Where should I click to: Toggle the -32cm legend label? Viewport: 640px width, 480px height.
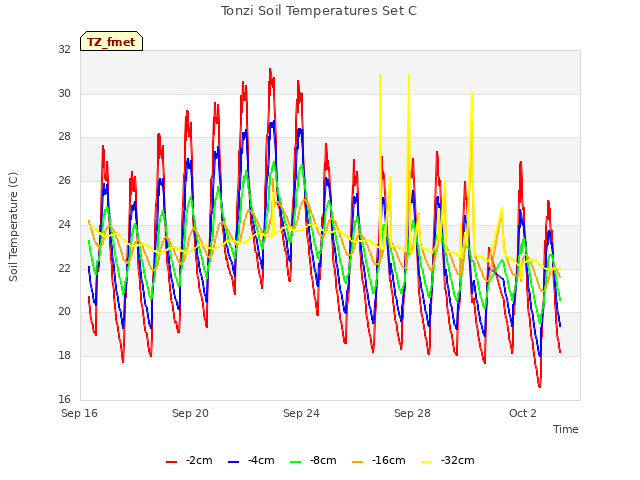click(x=458, y=460)
